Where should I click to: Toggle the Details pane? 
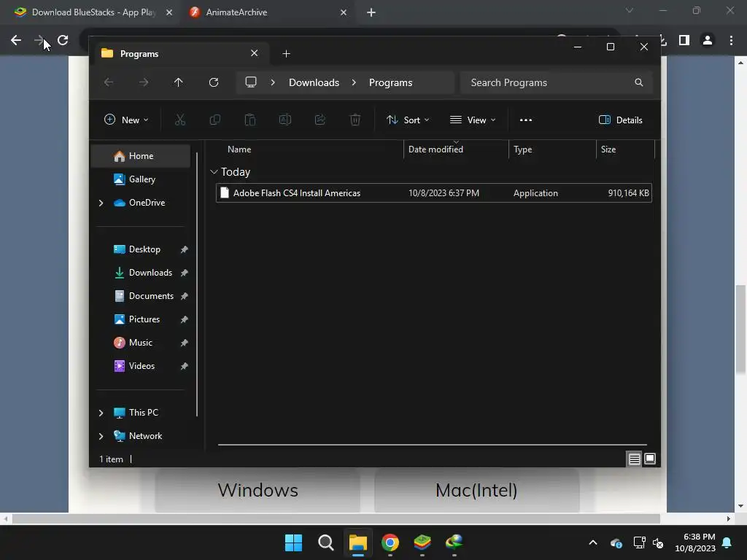click(x=620, y=120)
